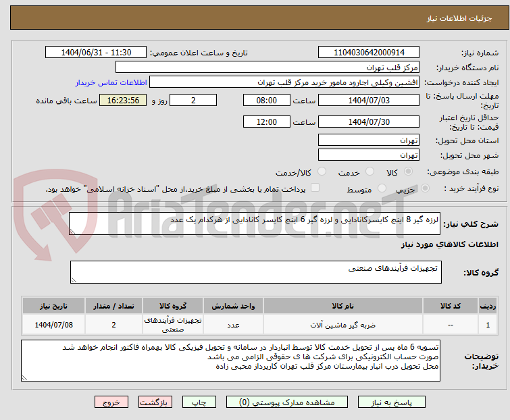Viewport: 510px width, 420px height.
Task: Click the buyer notes text area
Action: click(x=230, y=361)
